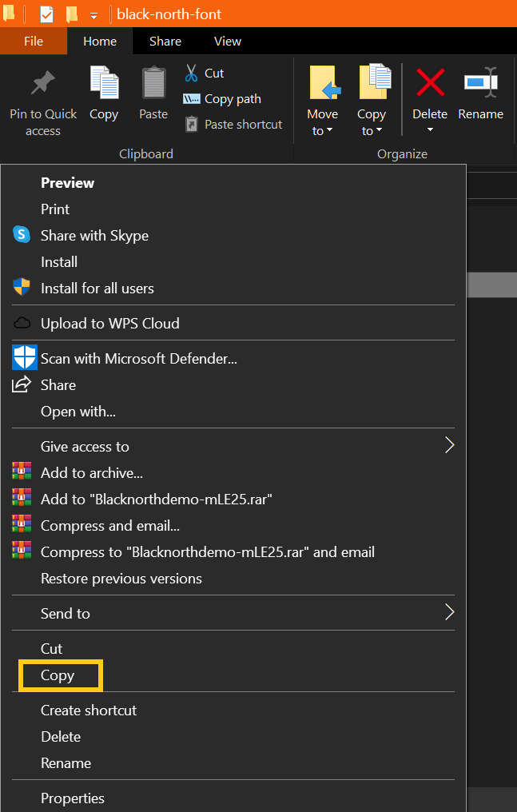
Task: Click the Share with Skype entry
Action: coord(94,236)
